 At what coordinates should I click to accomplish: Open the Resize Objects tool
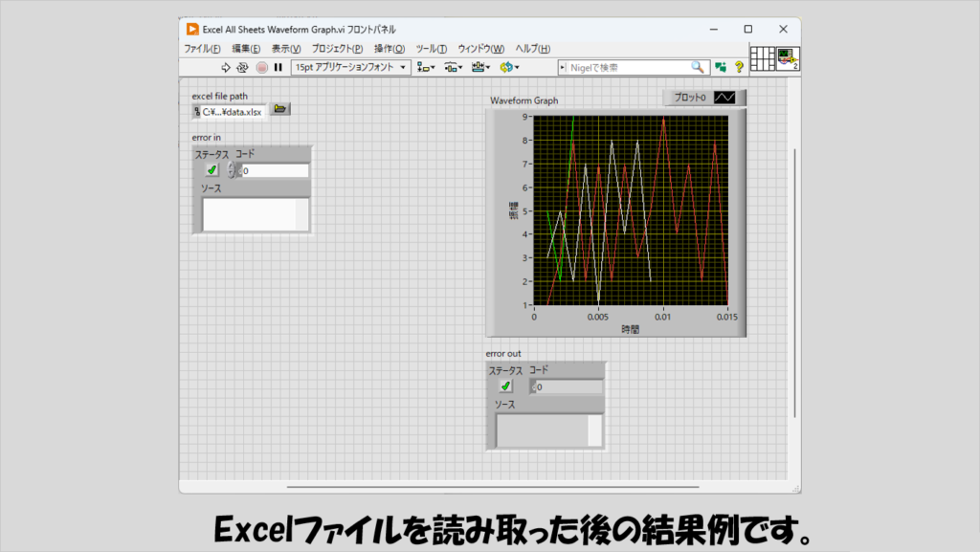(480, 67)
